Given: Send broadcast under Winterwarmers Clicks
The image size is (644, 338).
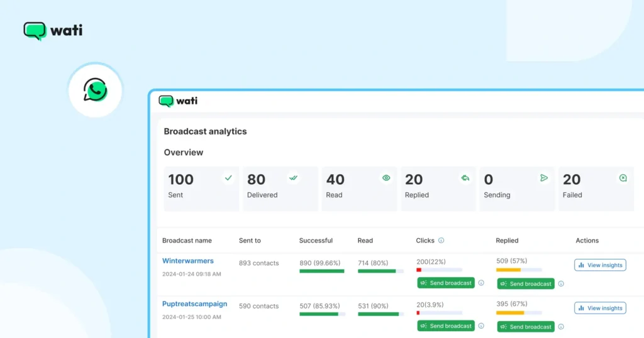Looking at the screenshot, I should (446, 283).
